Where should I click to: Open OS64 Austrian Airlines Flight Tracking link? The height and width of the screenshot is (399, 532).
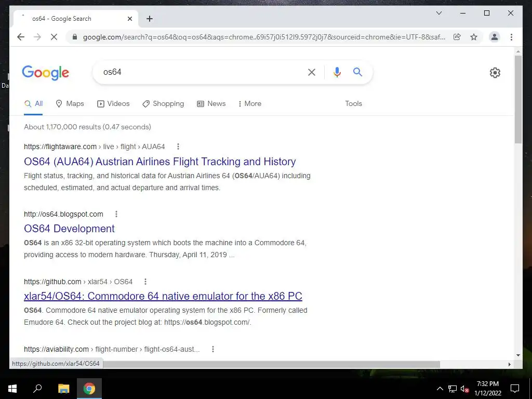tap(160, 162)
